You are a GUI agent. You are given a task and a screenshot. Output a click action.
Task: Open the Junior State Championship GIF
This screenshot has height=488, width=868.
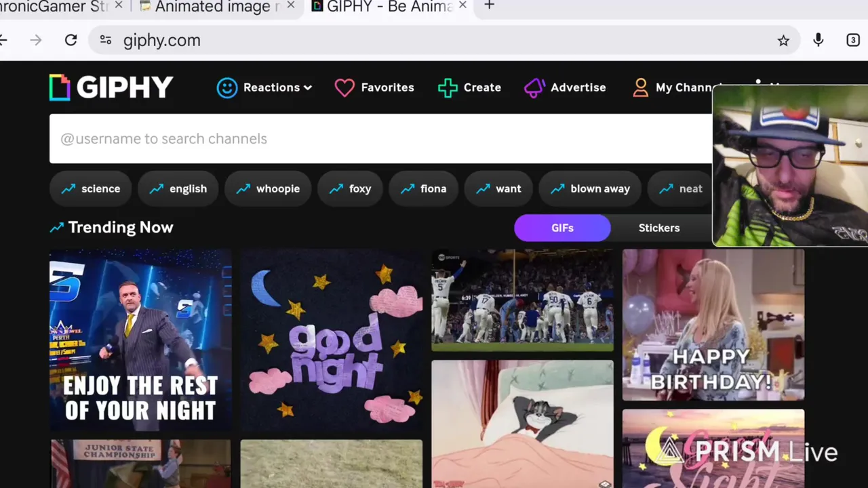140,464
